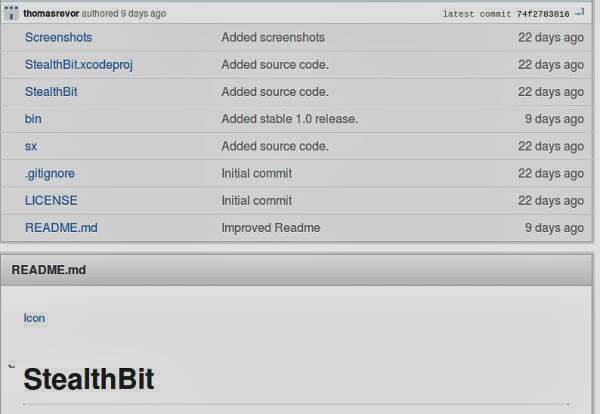Open README.md in the file list
The image size is (600, 414).
point(61,227)
